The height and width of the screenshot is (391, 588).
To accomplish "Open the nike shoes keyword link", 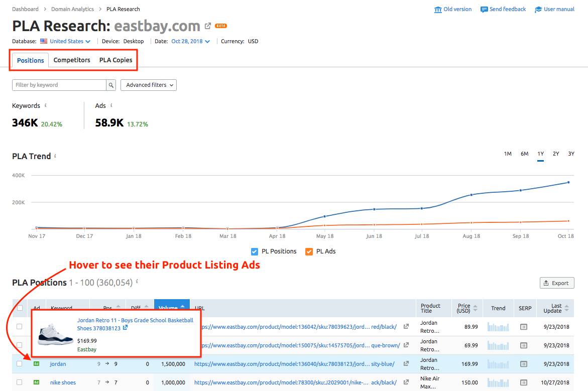I will 63,383.
